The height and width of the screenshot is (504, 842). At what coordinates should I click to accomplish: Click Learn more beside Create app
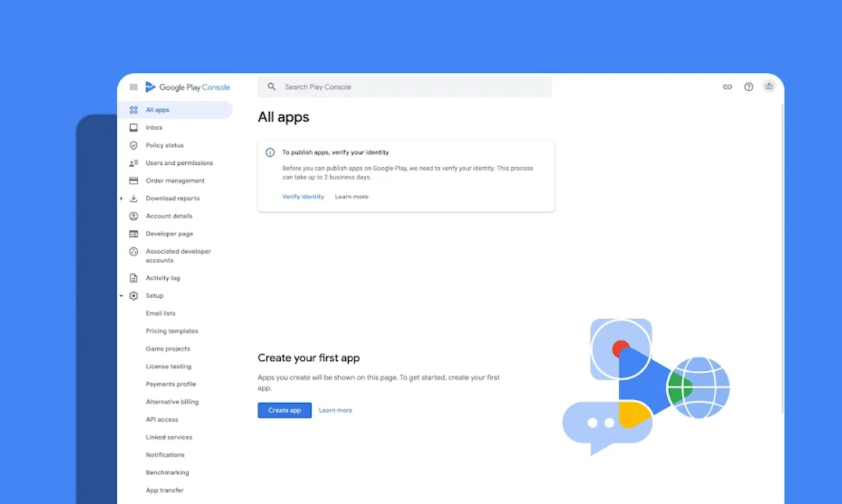[x=336, y=411]
